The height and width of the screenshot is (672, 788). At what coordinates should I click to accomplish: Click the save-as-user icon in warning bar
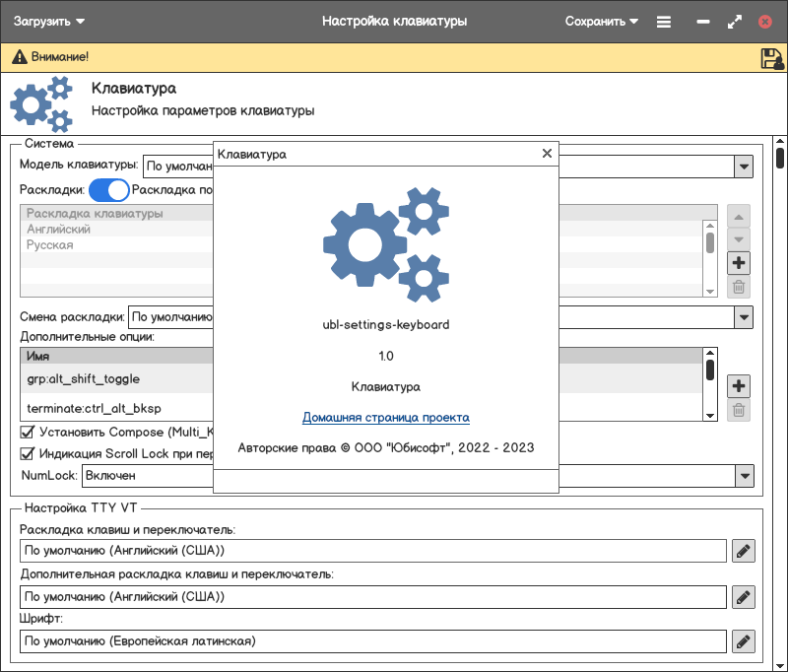coord(771,58)
